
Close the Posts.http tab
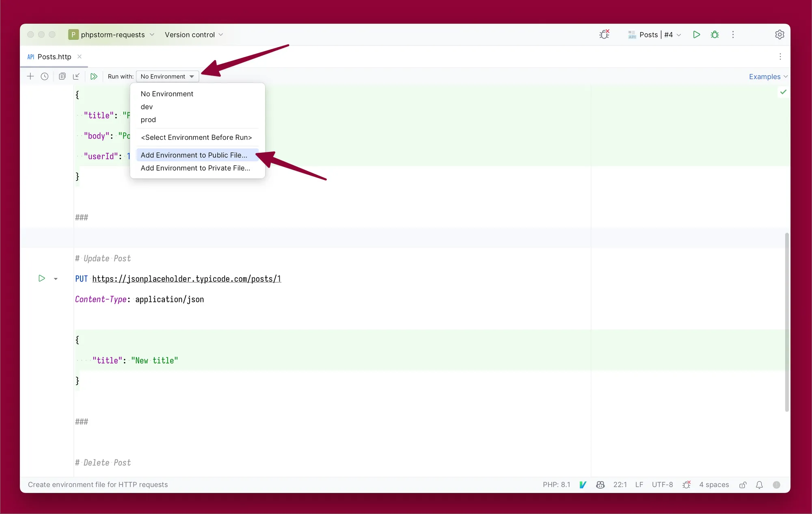click(80, 56)
